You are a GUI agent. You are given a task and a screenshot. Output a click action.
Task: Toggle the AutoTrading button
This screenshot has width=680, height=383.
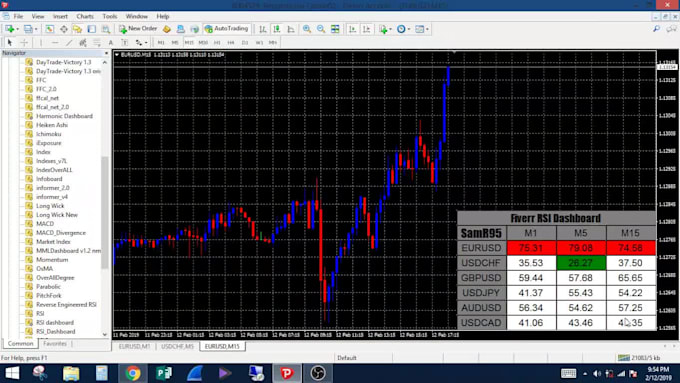226,29
